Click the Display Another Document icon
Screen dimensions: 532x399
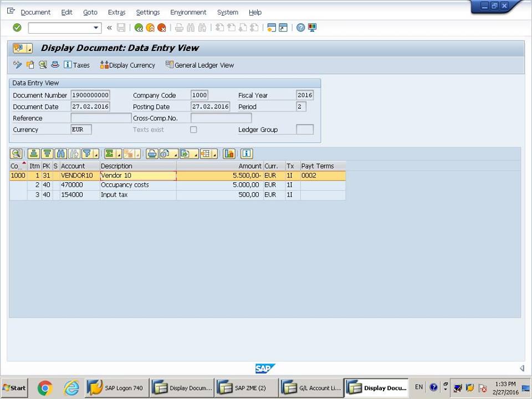point(30,65)
